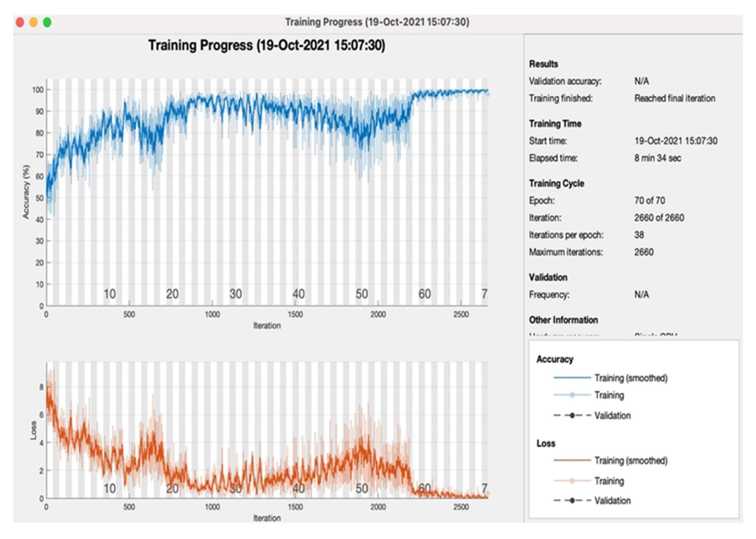Screen dimensions: 756x539
Task: Click the Training Cycle section heading
Action: tap(556, 183)
